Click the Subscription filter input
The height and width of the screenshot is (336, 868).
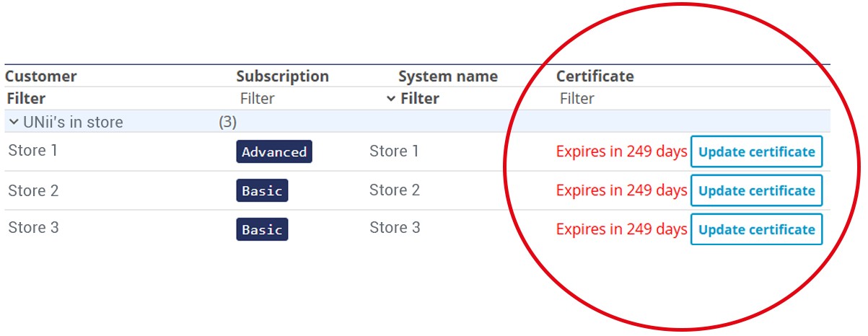click(x=257, y=99)
